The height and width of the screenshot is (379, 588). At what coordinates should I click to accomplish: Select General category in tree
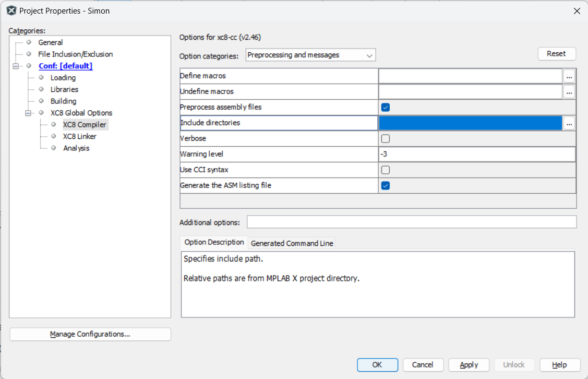tap(50, 42)
